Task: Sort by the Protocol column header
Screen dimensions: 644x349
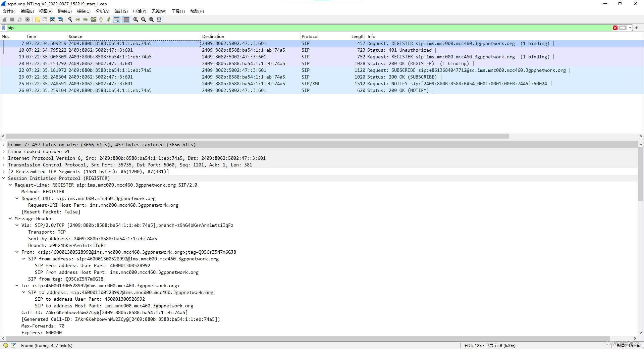Action: click(x=325, y=36)
